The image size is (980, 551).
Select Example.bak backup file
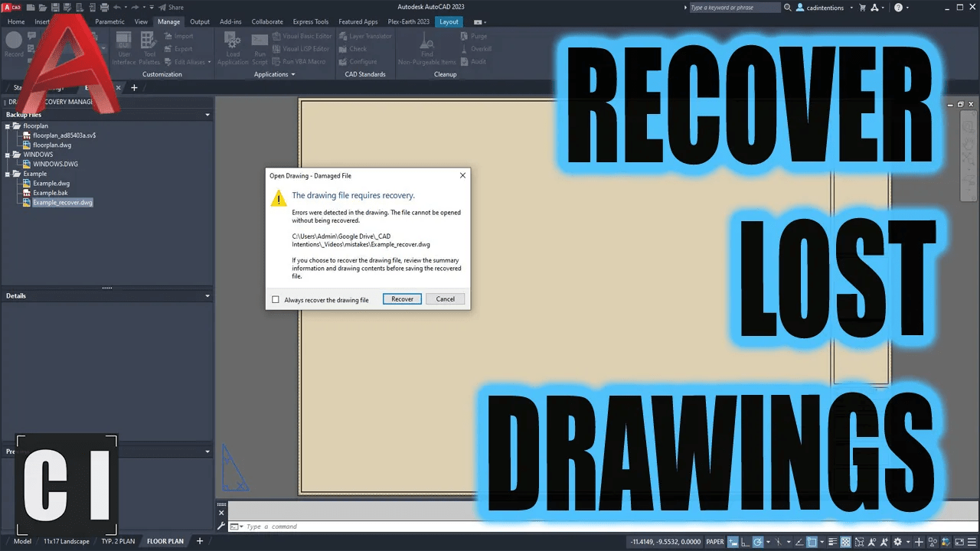coord(51,193)
